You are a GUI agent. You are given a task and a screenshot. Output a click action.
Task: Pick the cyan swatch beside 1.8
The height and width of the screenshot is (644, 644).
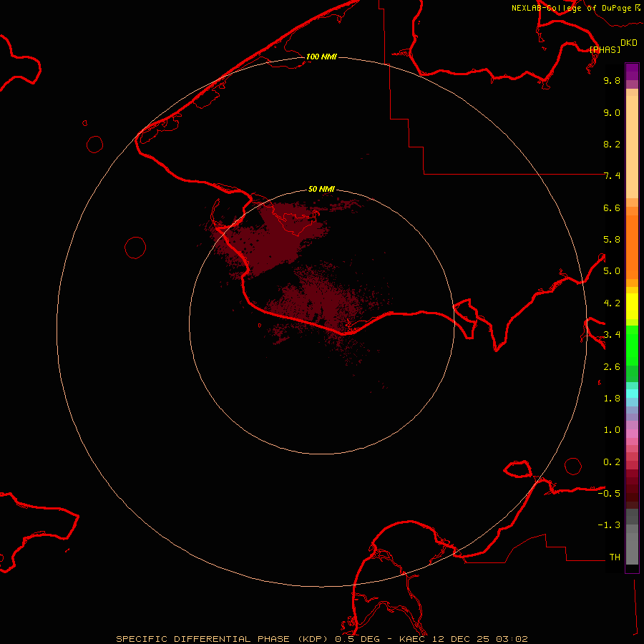pyautogui.click(x=632, y=393)
